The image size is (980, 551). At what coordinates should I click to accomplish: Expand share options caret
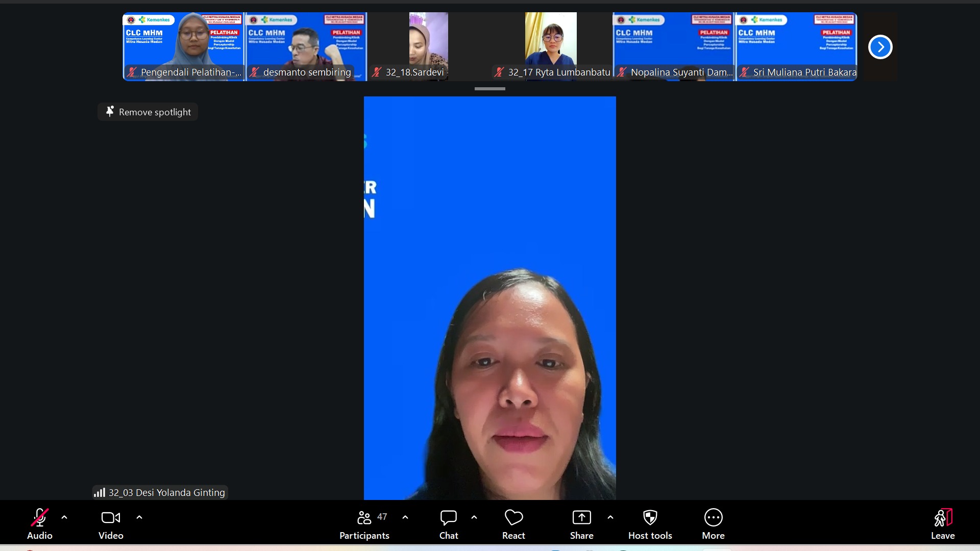[610, 517]
